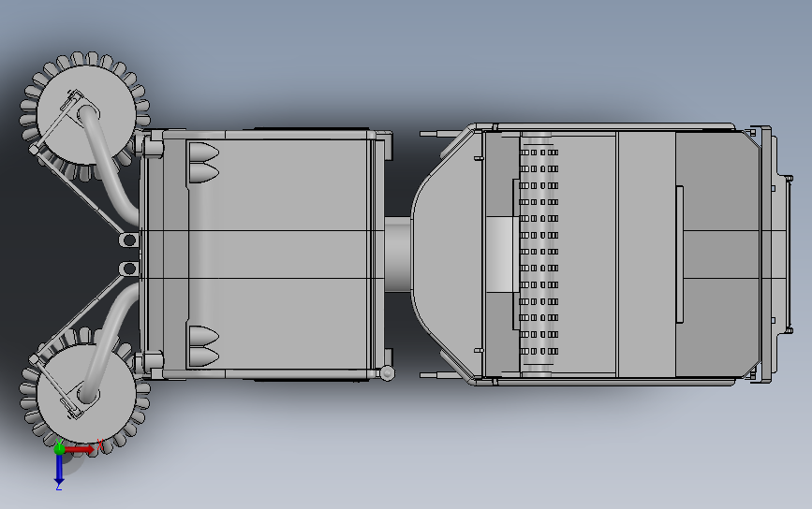This screenshot has height=509, width=812.
Task: Click the red X axis arrow of triad
Action: 80,449
